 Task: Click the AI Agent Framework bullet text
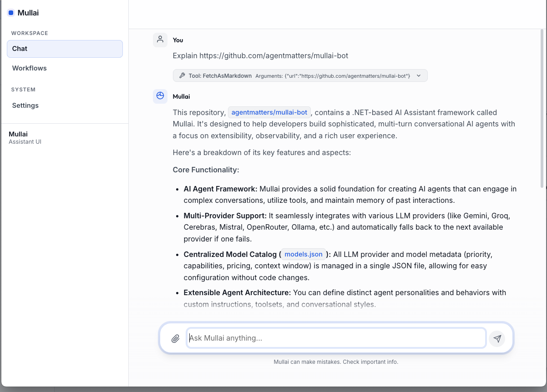(350, 195)
